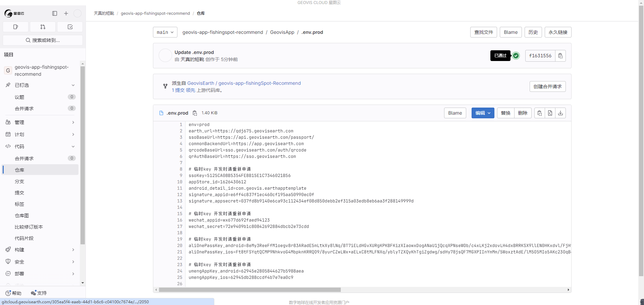Image resolution: width=644 pixels, height=305 pixels.
Task: Click the pipeline passed status icon
Action: coord(516,56)
